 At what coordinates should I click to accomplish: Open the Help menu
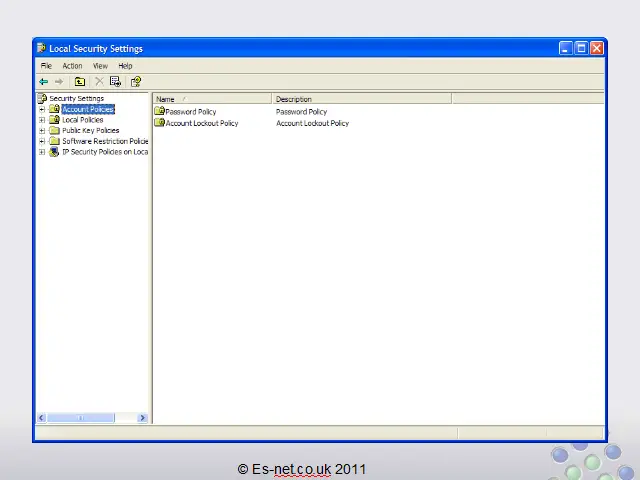(125, 66)
